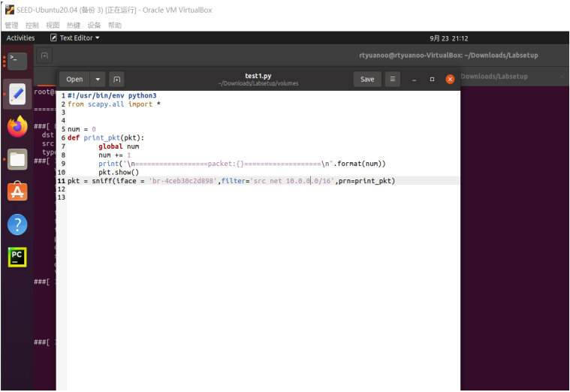Select the Downloads/Labsetup terminal tab
The image size is (570, 392).
click(x=493, y=77)
